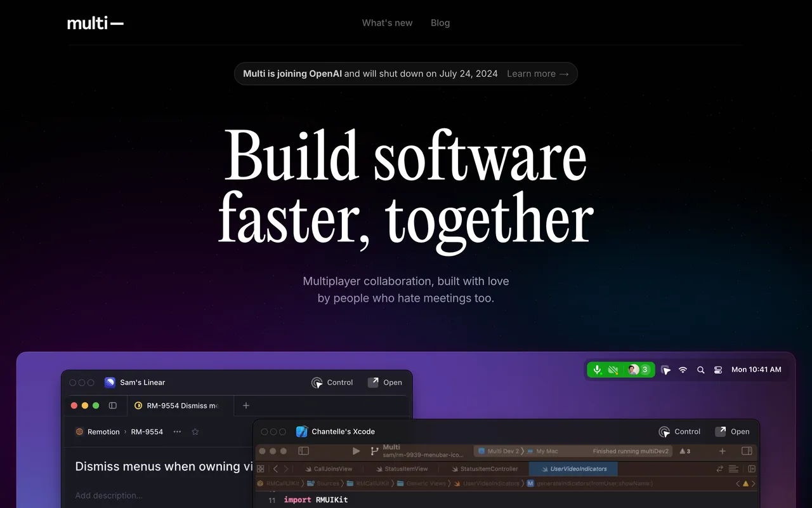
Task: Open the Xcode related items grid menu
Action: click(x=260, y=469)
